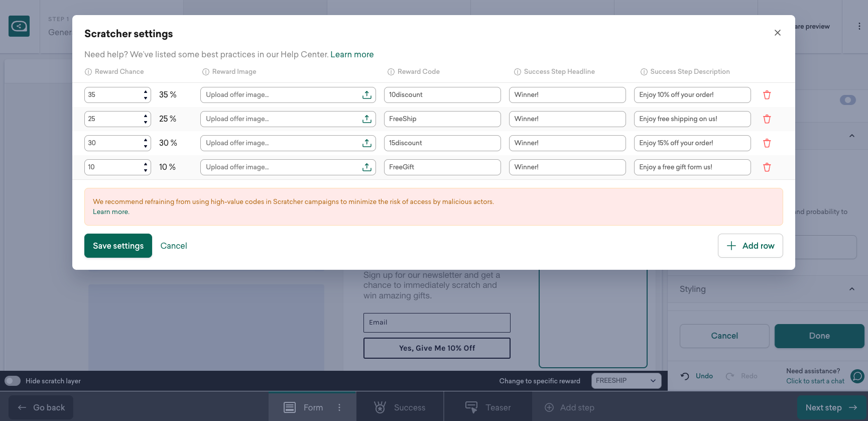This screenshot has height=421, width=868.
Task: Click trash icon for FreeGift row
Action: pyautogui.click(x=767, y=167)
